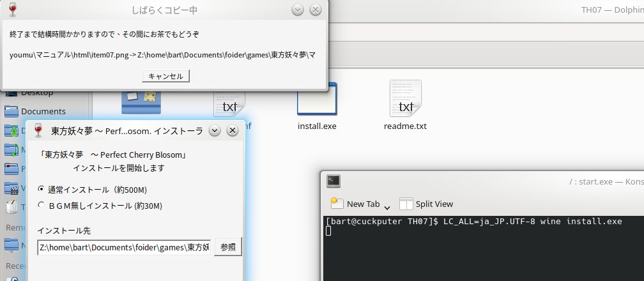The height and width of the screenshot is (281, 644).
Task: Click Split View in Konsole toolbar
Action: pos(426,204)
